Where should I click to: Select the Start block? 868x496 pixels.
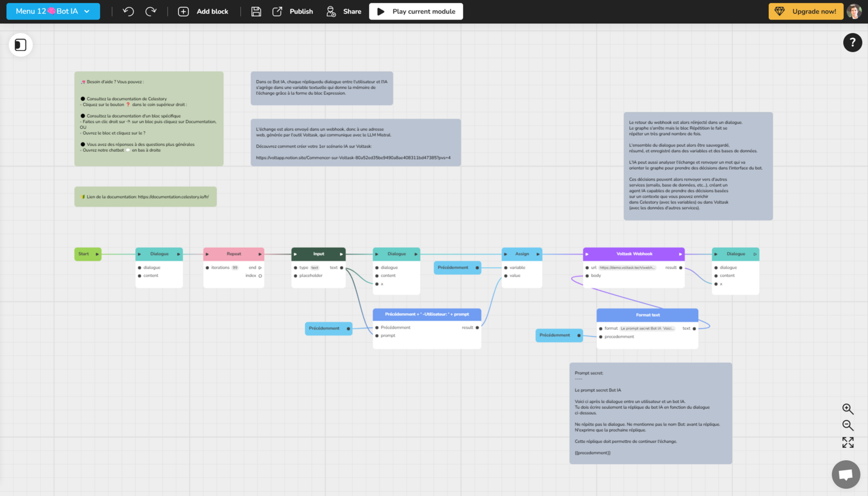coord(88,254)
